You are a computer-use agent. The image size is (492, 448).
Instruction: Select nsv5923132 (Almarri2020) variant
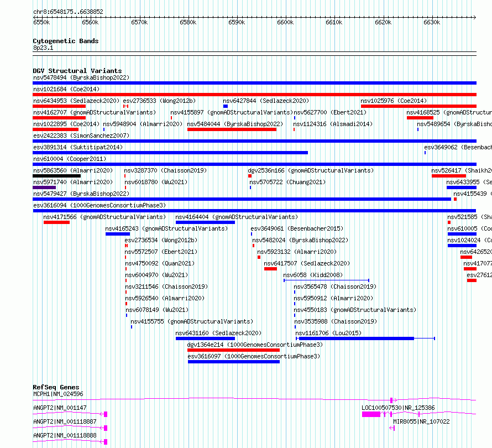(297, 252)
